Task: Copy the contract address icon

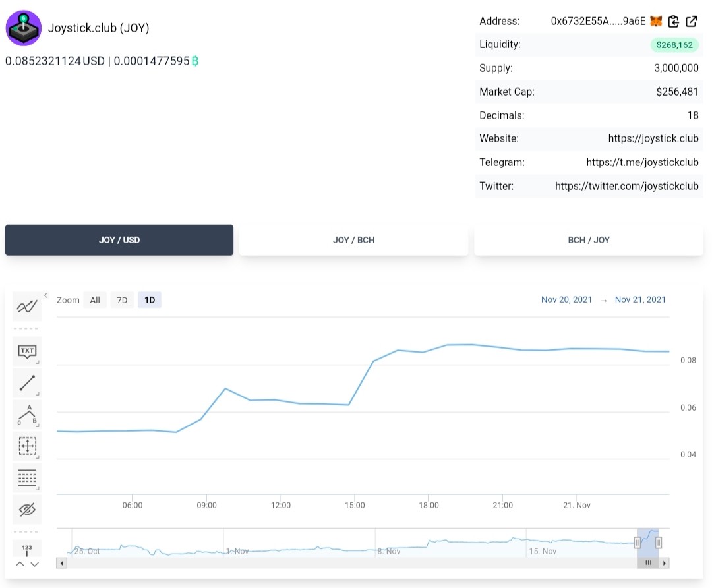Action: click(673, 21)
